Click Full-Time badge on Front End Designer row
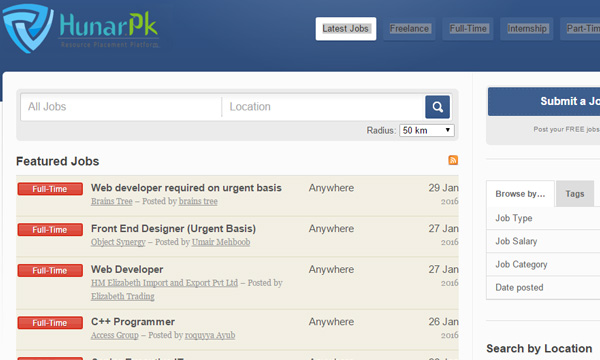The width and height of the screenshot is (600, 360). pyautogui.click(x=50, y=230)
